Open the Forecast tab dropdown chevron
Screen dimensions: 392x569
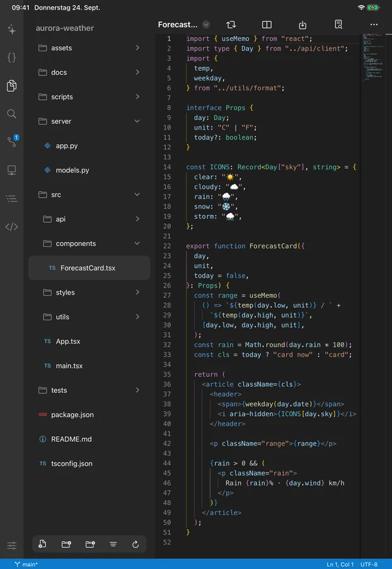click(206, 25)
